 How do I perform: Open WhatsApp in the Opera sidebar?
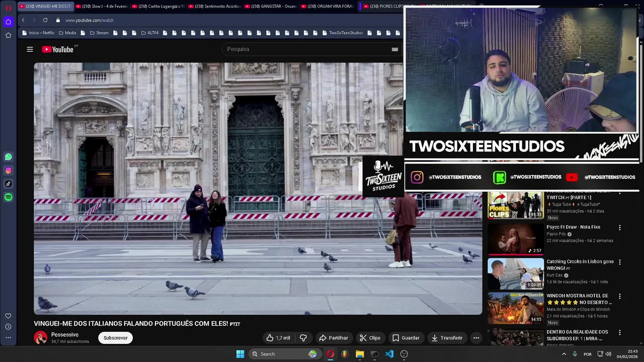tap(8, 157)
